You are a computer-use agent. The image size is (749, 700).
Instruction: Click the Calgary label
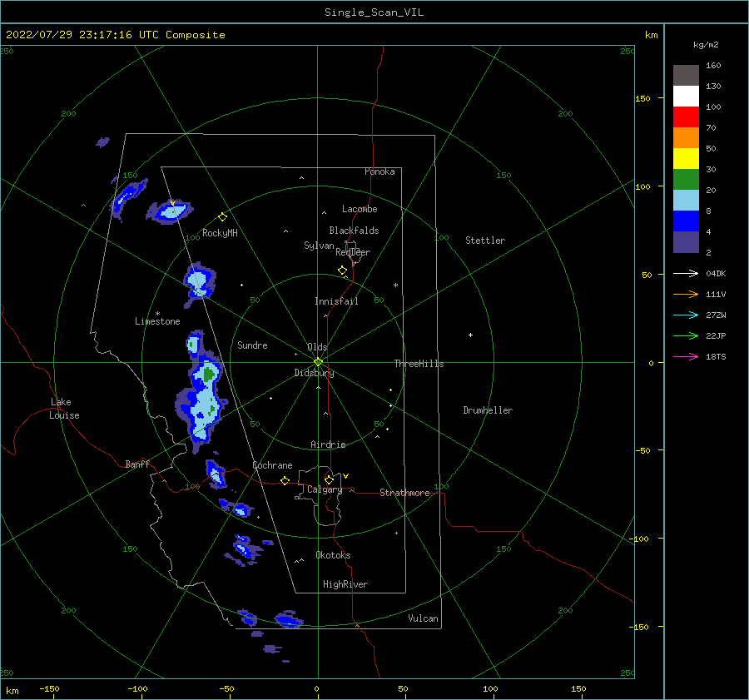click(325, 489)
